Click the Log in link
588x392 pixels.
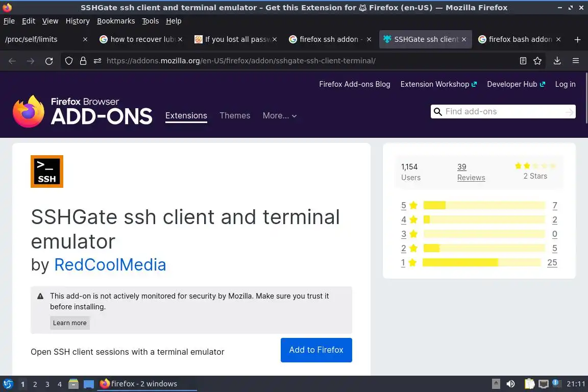tap(565, 84)
